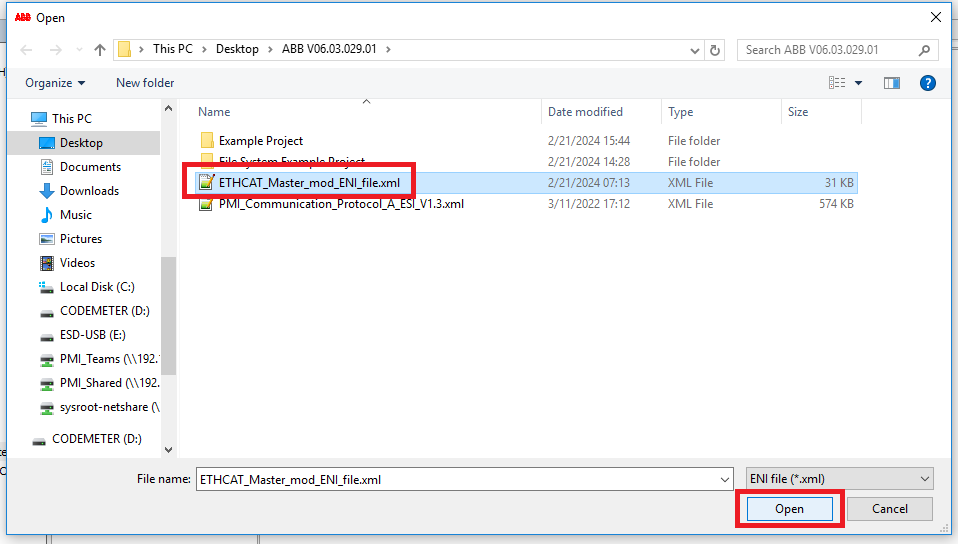Expand the address bar history dropdown

695,50
